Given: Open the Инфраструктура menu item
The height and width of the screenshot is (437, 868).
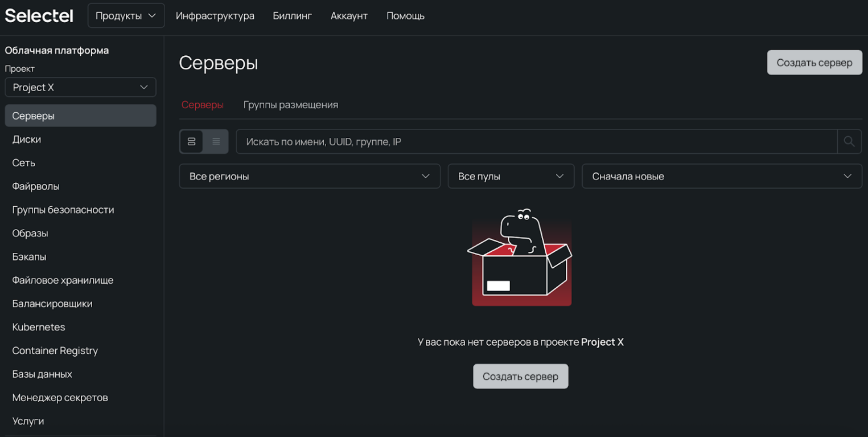Looking at the screenshot, I should 215,16.
